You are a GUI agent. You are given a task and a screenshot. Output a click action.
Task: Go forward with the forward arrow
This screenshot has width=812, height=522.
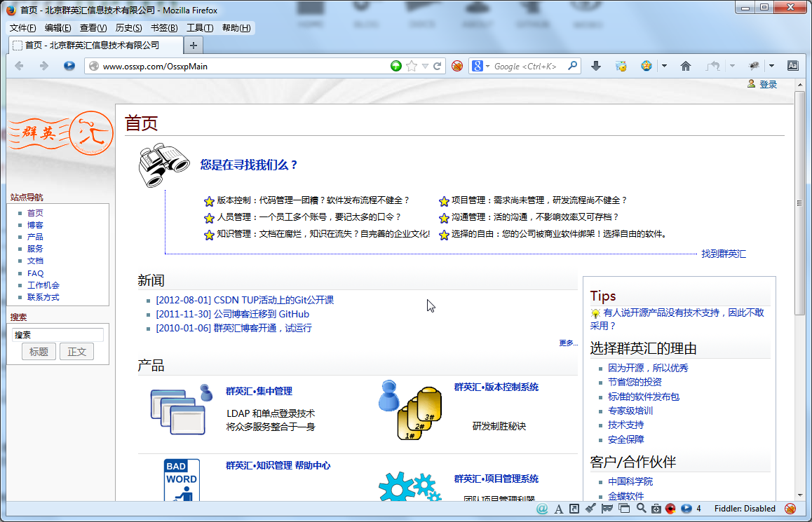coord(44,66)
